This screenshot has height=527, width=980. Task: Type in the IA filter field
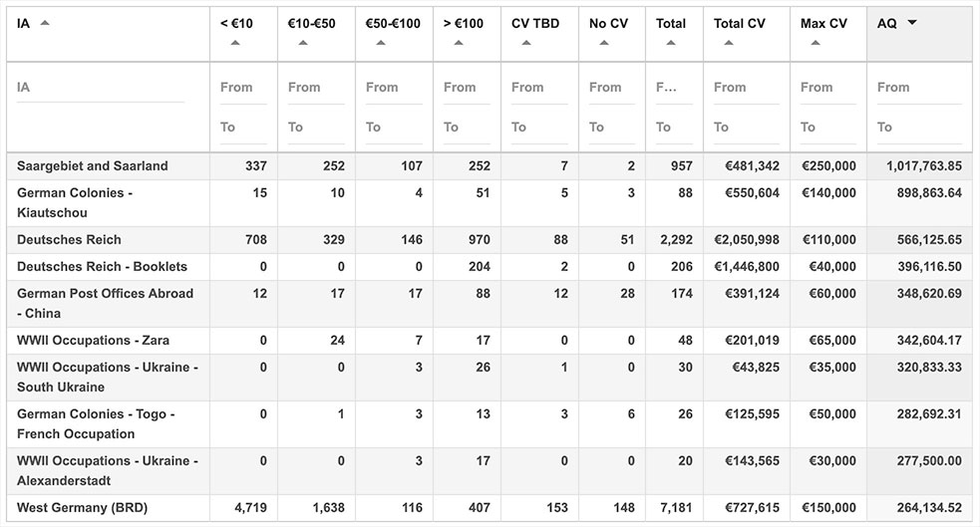[100, 88]
